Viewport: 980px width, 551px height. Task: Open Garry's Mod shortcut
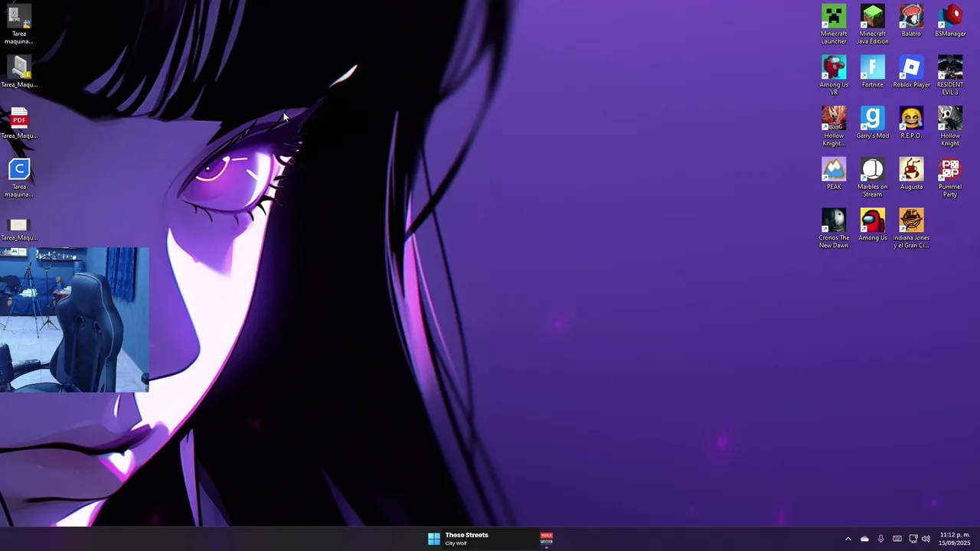click(872, 123)
